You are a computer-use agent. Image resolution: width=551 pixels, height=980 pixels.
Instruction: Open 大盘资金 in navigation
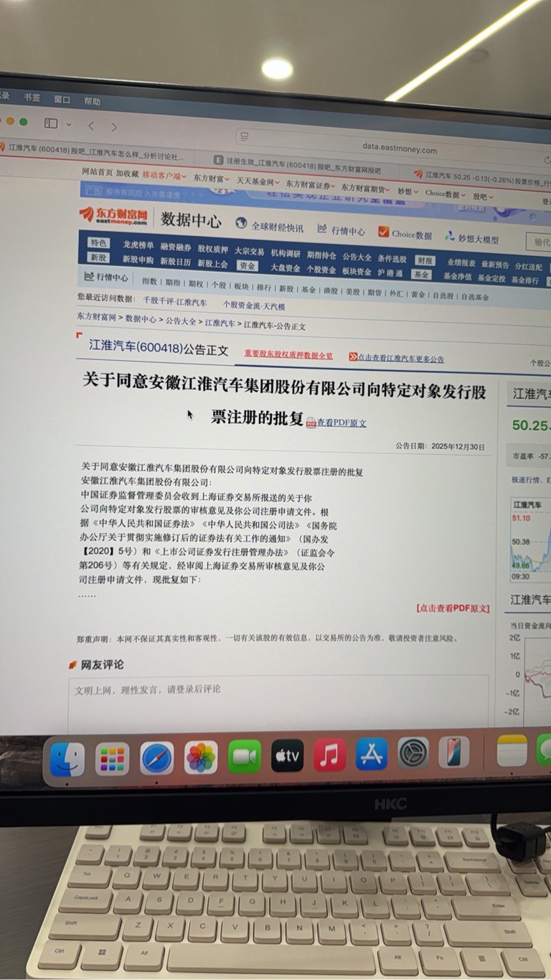point(285,268)
